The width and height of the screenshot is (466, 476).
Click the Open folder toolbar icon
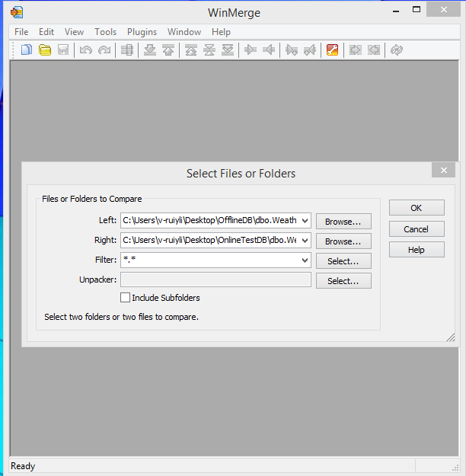coord(45,50)
